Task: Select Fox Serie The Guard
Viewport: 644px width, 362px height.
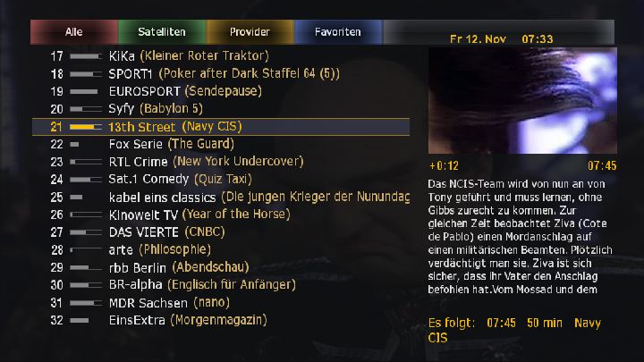Action: [x=221, y=144]
